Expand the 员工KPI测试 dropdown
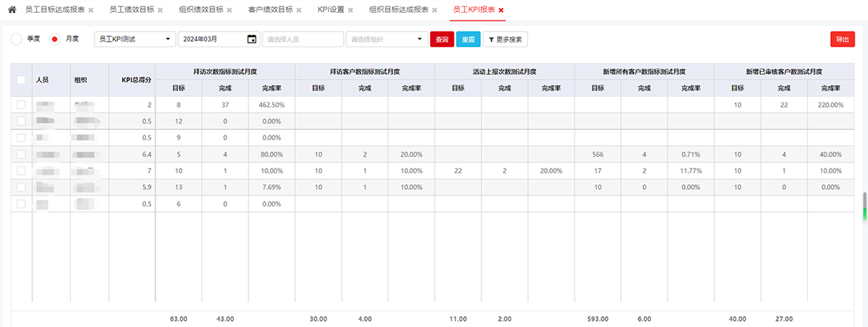The height and width of the screenshot is (327, 868). click(x=135, y=39)
